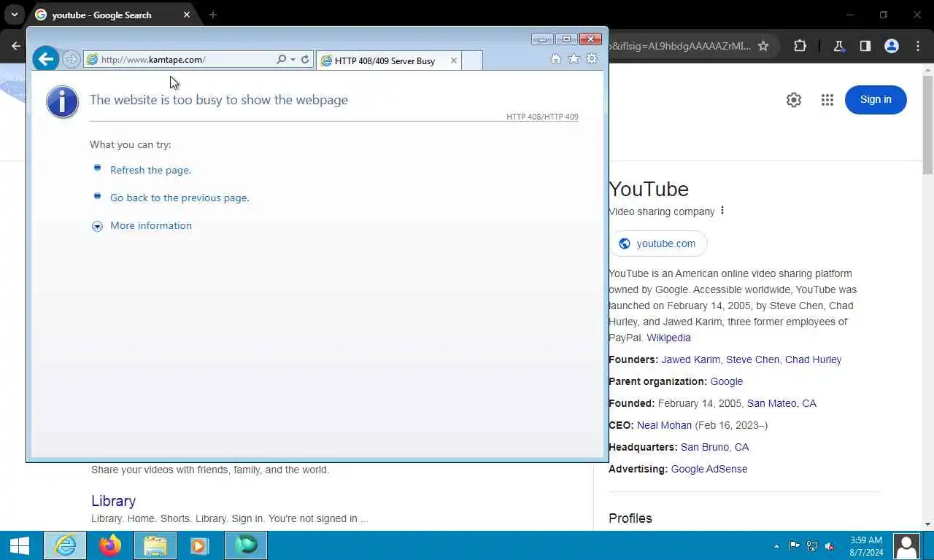The image size is (934, 560).
Task: Open the address bar autocomplete dropdown arrow
Action: (293, 60)
